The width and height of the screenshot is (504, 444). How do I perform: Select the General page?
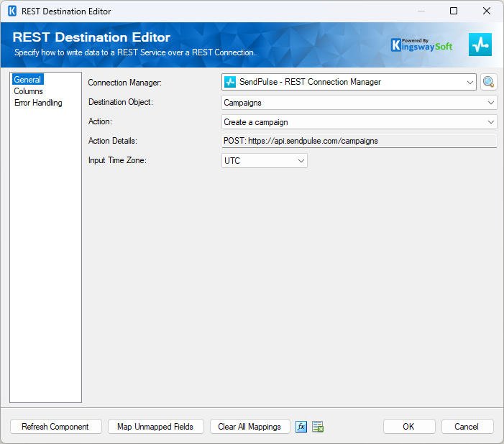point(27,79)
